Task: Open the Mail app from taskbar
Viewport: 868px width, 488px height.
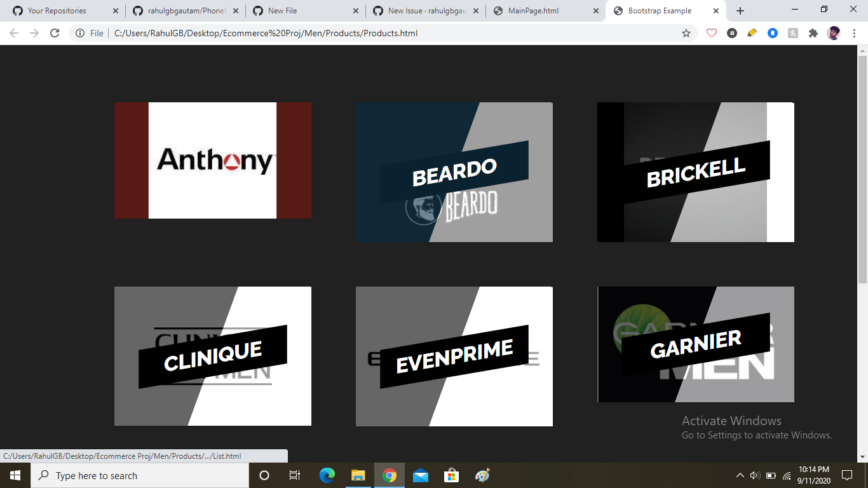Action: pyautogui.click(x=420, y=475)
